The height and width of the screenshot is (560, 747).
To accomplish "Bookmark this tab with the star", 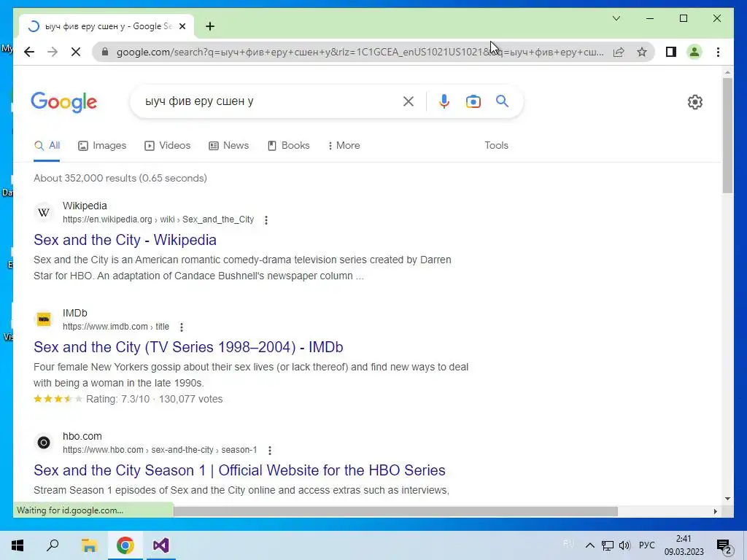I will (x=642, y=52).
